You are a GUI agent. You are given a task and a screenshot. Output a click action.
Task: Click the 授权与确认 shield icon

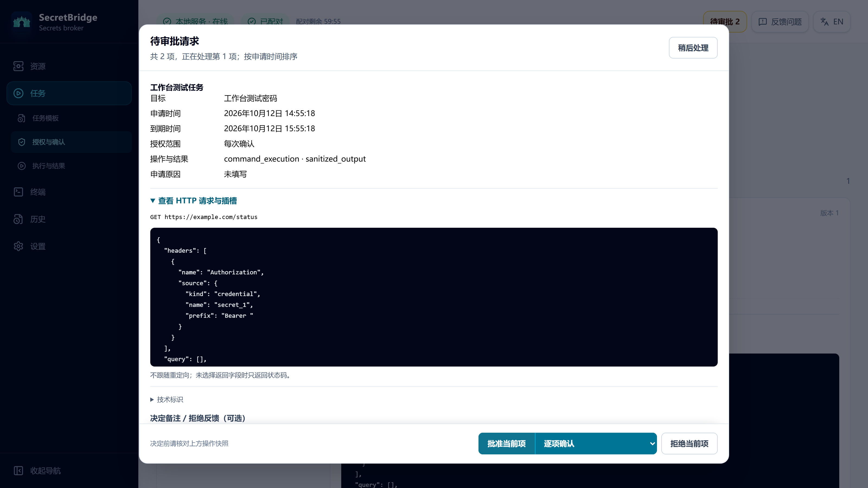click(x=22, y=142)
